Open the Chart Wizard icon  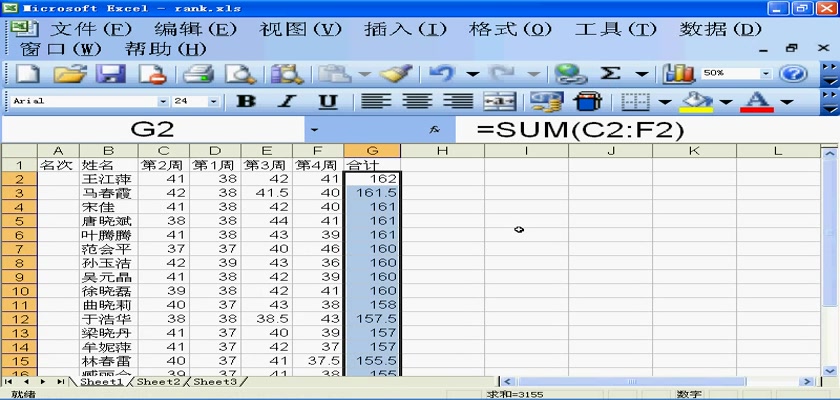point(680,73)
